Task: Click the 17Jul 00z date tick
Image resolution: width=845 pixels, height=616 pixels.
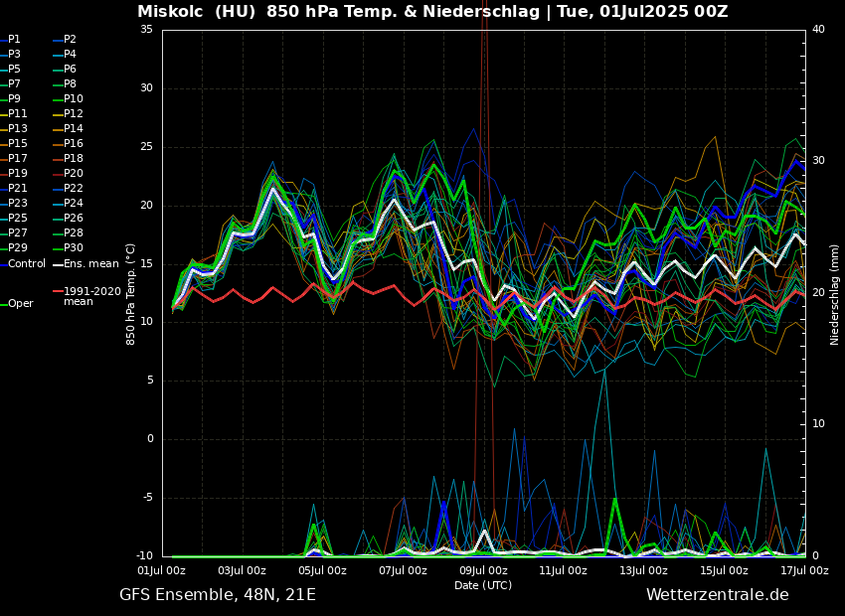Action: coord(803,571)
